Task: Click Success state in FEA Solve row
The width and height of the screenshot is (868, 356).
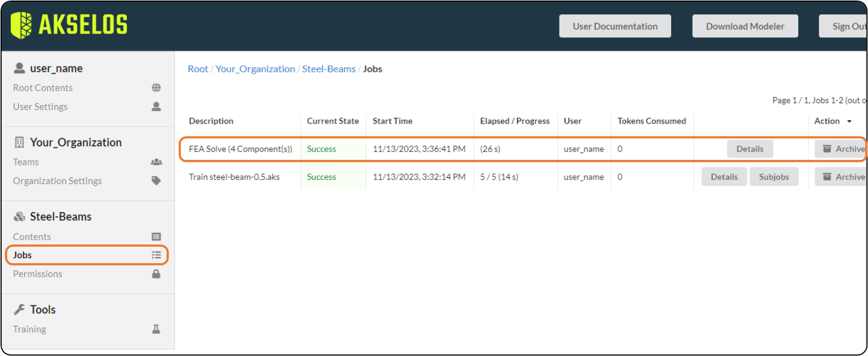Action: (x=322, y=149)
